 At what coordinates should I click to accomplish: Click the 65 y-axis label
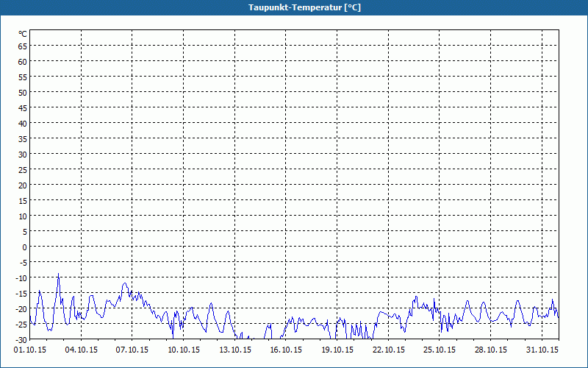pos(23,46)
